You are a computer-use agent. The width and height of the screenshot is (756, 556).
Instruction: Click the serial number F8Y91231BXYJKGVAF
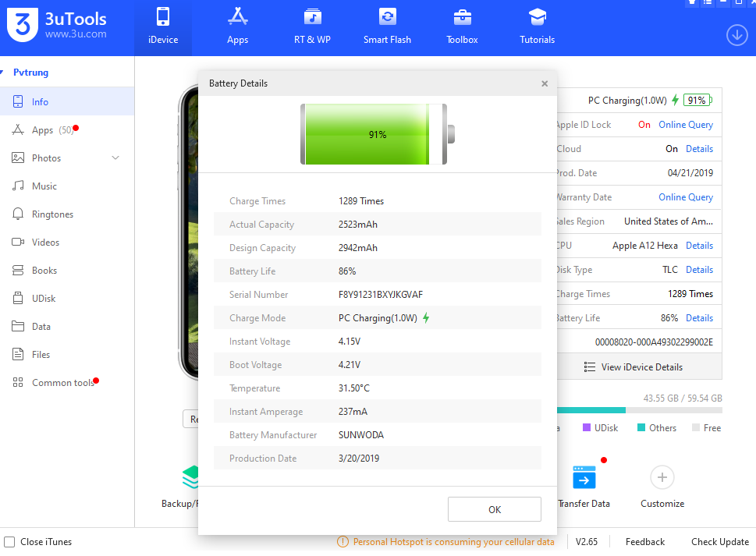pos(381,295)
